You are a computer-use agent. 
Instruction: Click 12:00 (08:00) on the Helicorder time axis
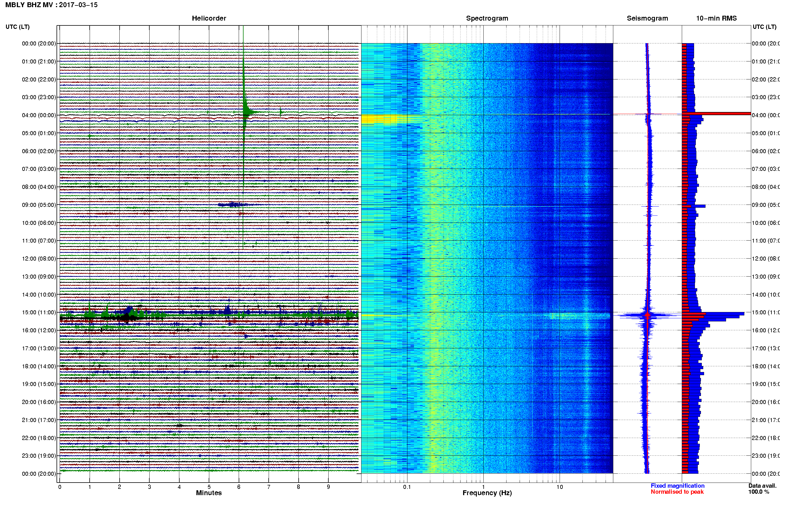point(39,259)
